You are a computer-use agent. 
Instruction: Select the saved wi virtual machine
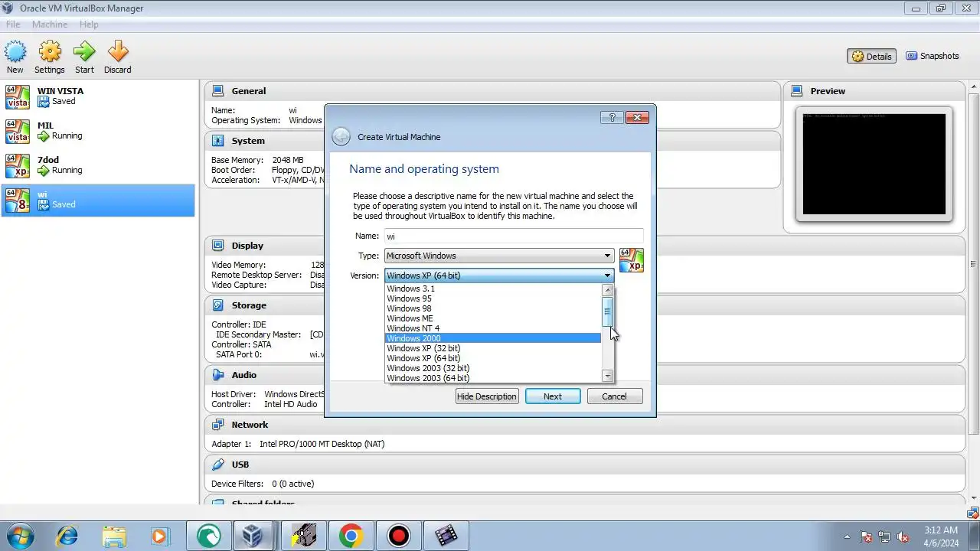click(98, 200)
